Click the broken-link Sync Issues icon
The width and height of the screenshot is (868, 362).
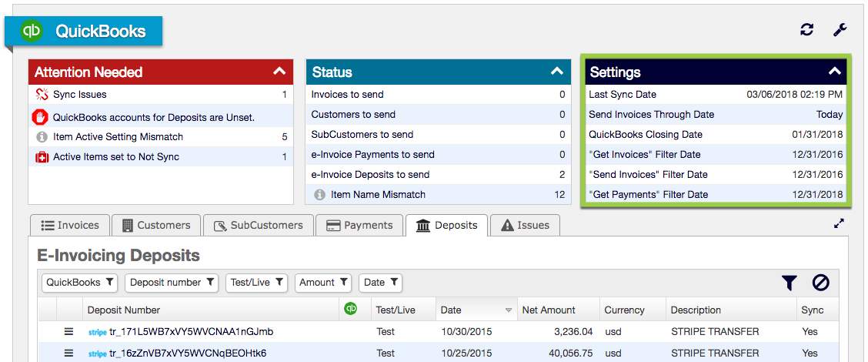(x=42, y=94)
